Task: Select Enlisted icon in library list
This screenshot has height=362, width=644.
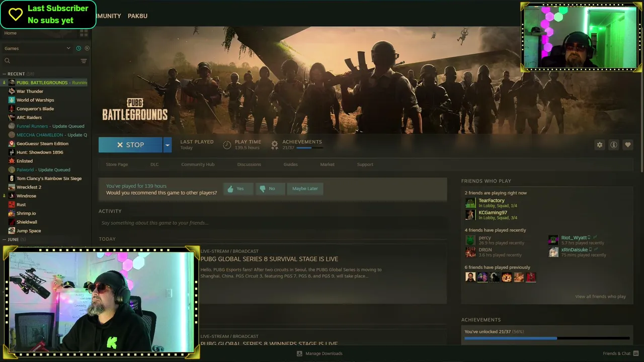Action: point(12,161)
